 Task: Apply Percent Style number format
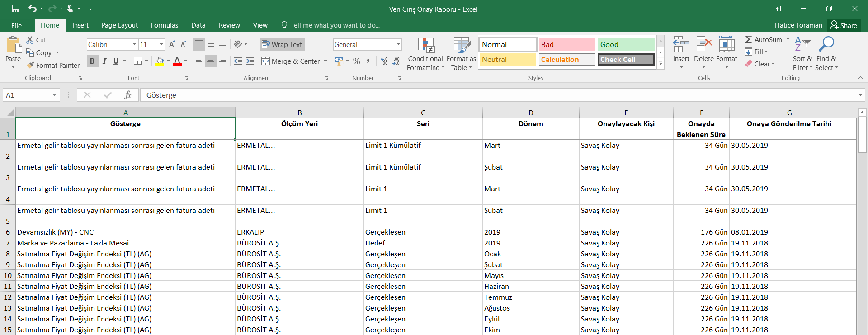pyautogui.click(x=357, y=61)
